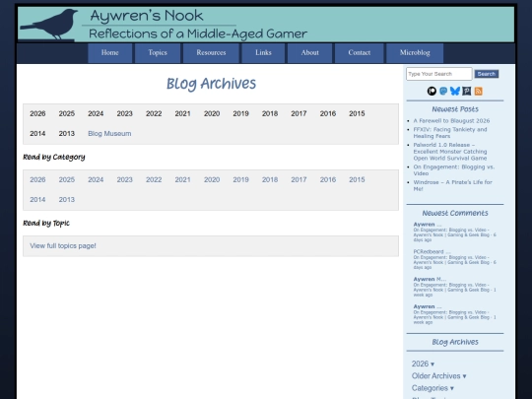Open the Bluesky butterfly icon

[455, 91]
